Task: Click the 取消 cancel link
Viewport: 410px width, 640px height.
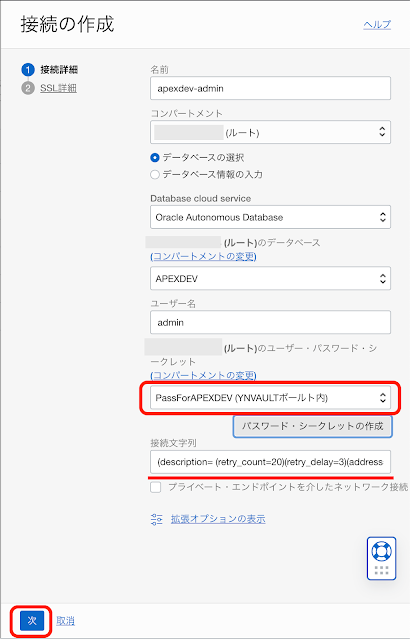Action: pyautogui.click(x=65, y=621)
